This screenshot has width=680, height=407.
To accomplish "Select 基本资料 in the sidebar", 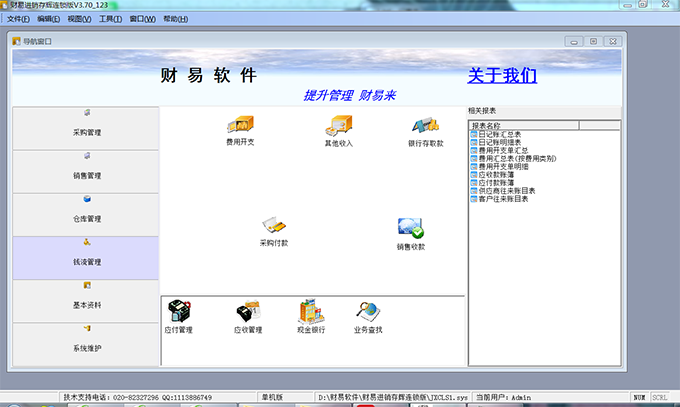I will pos(86,301).
